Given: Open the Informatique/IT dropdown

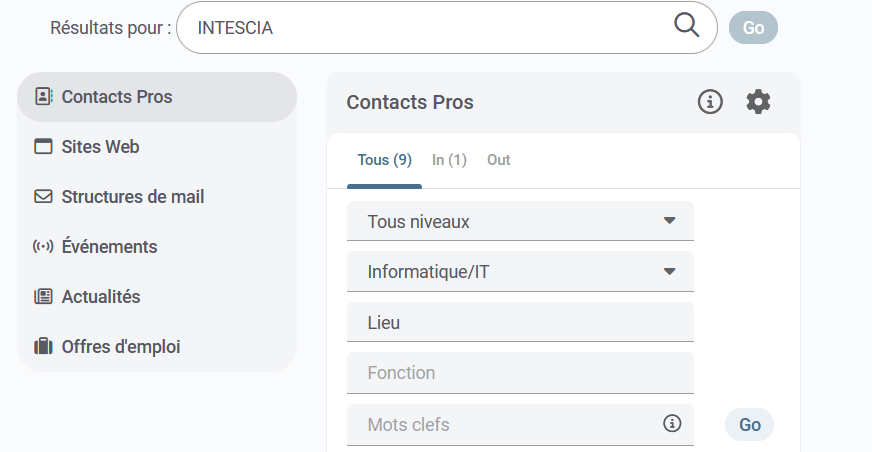Looking at the screenshot, I should pos(520,272).
